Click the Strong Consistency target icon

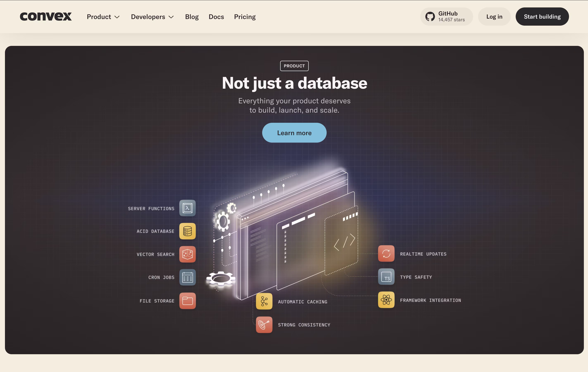[x=264, y=325]
